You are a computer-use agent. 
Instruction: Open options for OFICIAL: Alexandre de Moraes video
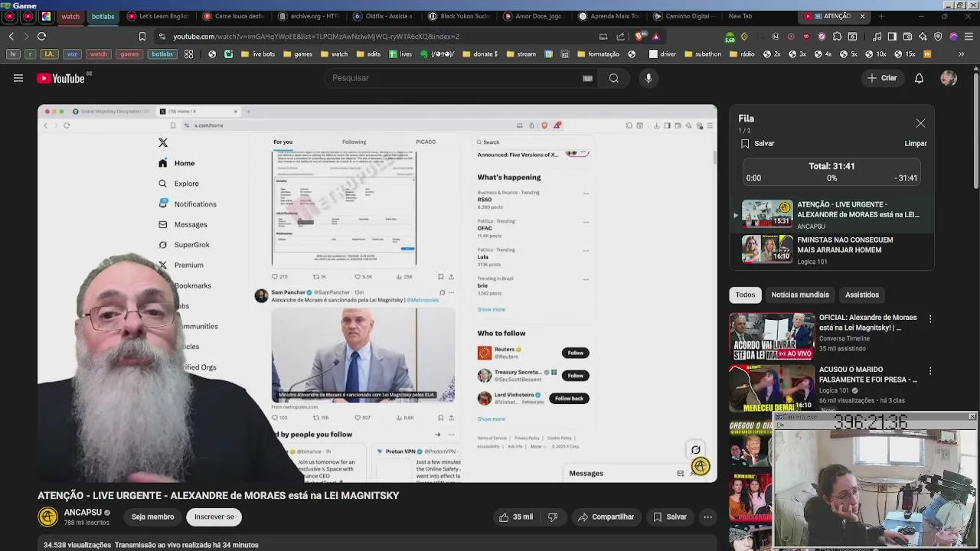930,318
